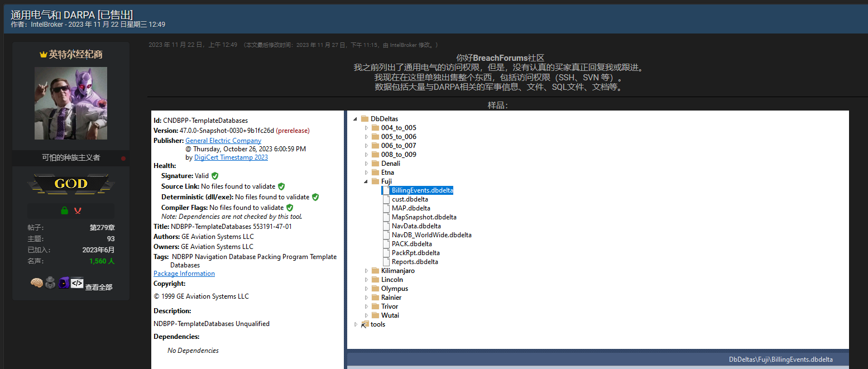
Task: Select PACK.dbdelta file
Action: [x=412, y=244]
